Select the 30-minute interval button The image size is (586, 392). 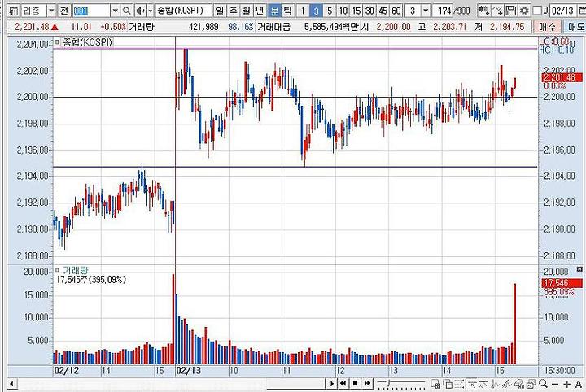[370, 11]
